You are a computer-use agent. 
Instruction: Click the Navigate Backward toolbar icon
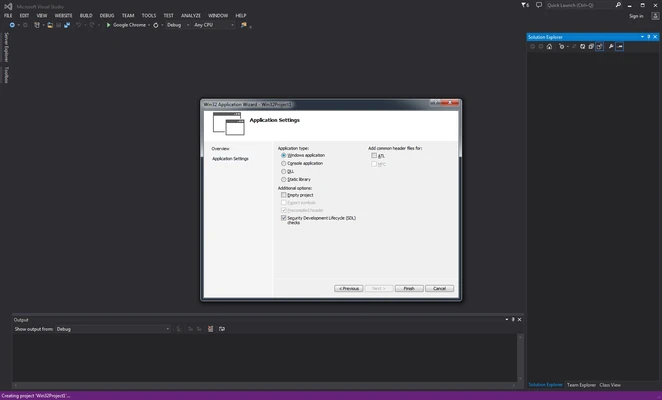click(x=12, y=25)
